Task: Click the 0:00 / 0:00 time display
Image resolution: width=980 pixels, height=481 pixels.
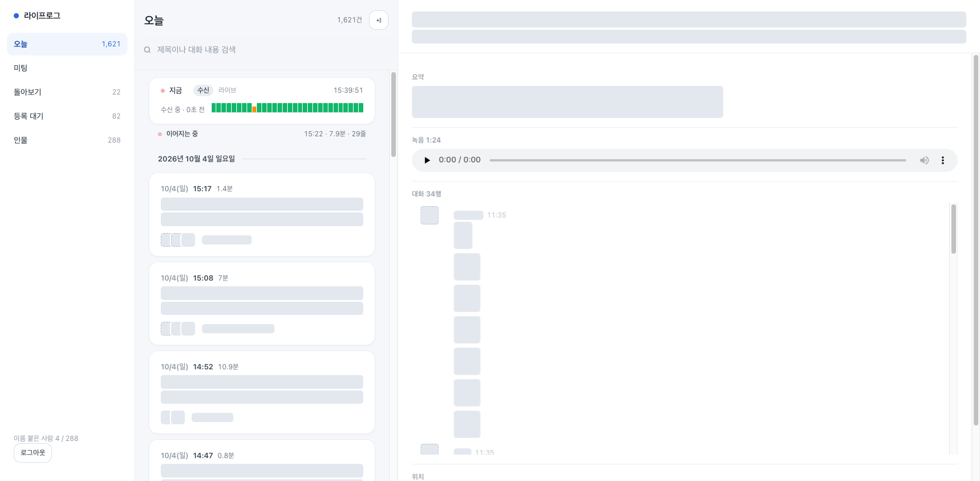Action: pos(459,160)
